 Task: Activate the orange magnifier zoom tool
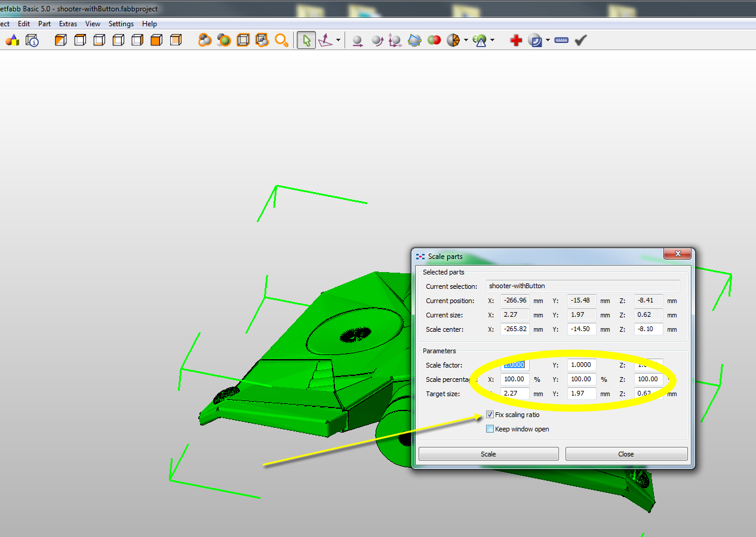coord(281,40)
